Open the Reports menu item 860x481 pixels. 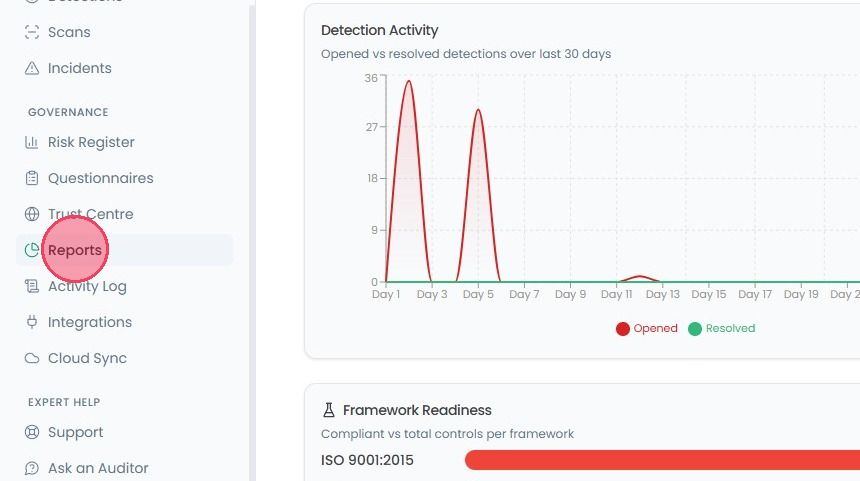[125, 250]
